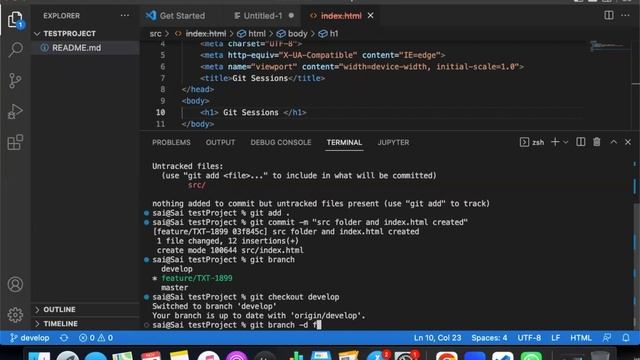640x360 pixels.
Task: Synchronize changes from the status bar
Action: click(x=64, y=338)
